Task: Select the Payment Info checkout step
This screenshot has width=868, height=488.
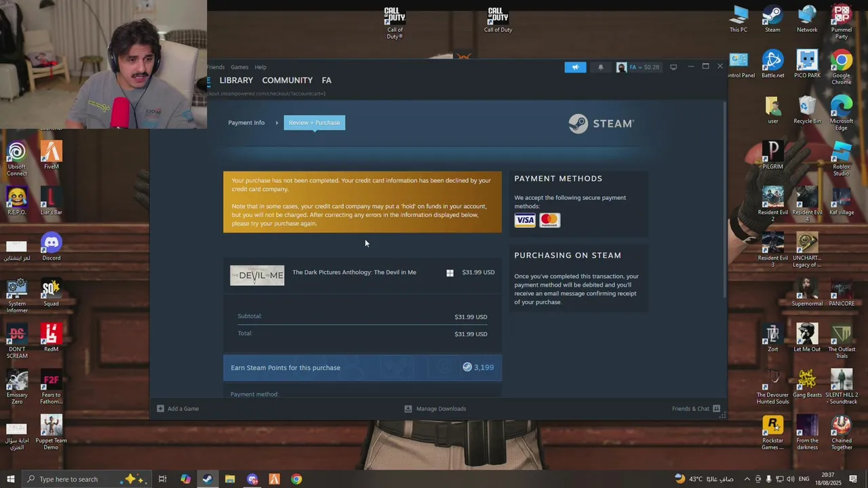Action: coord(246,123)
